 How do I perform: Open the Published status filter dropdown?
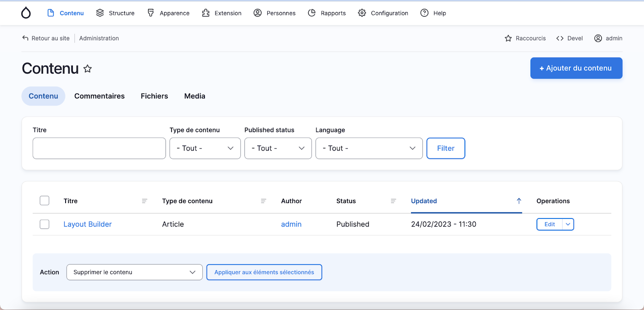tap(278, 148)
